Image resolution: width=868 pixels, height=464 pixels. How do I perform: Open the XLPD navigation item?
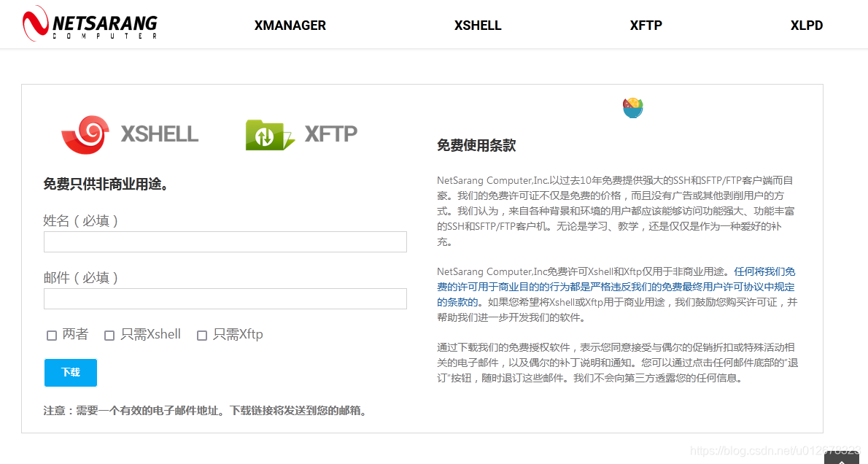[x=807, y=25]
